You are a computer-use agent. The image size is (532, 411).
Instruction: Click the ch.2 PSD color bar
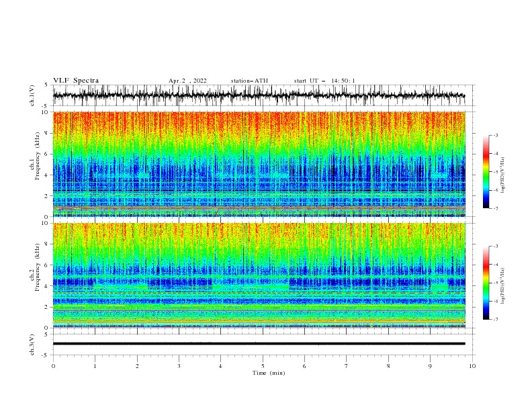[x=486, y=283]
